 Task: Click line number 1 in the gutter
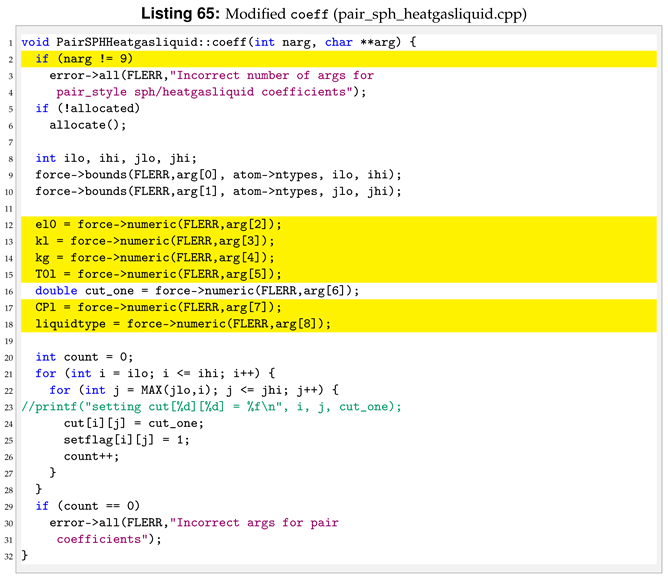click(11, 43)
